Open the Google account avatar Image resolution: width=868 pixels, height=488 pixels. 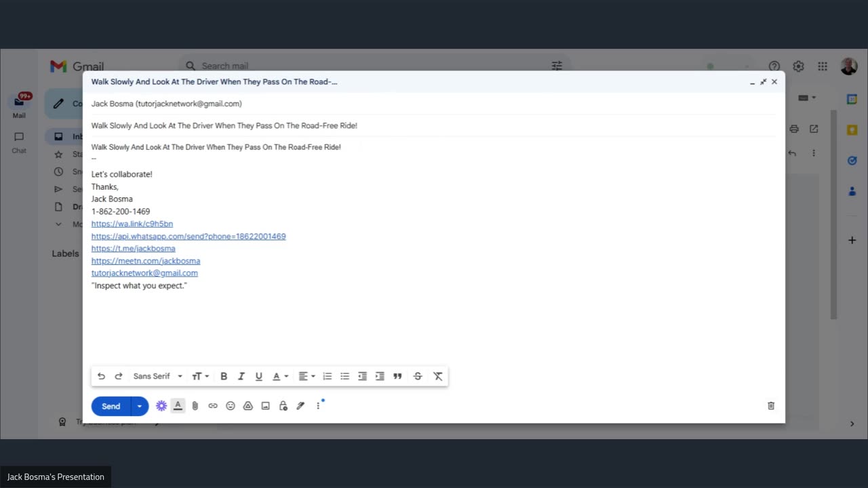pyautogui.click(x=848, y=66)
